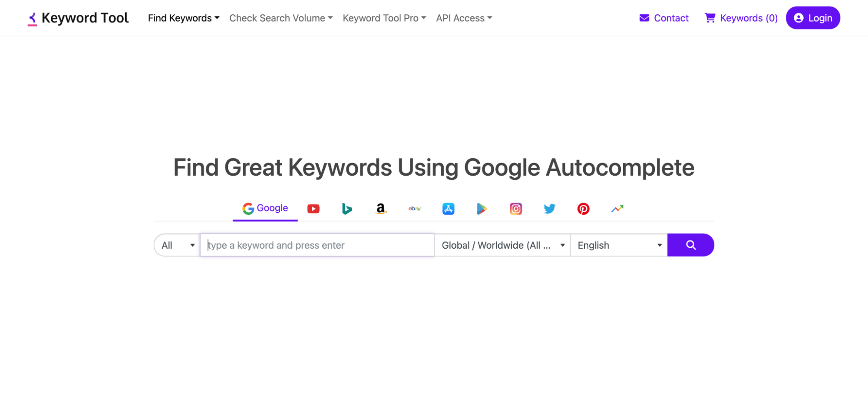The height and width of the screenshot is (406, 868).
Task: Expand the English language dropdown
Action: pos(619,245)
